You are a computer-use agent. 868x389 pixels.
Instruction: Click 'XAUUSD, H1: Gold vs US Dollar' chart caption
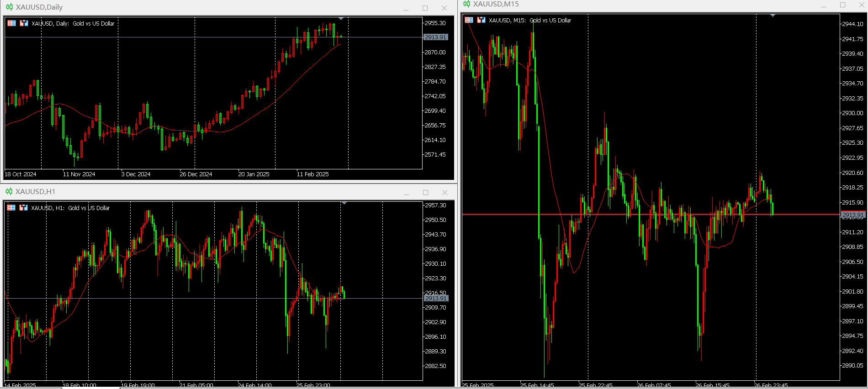coord(70,208)
